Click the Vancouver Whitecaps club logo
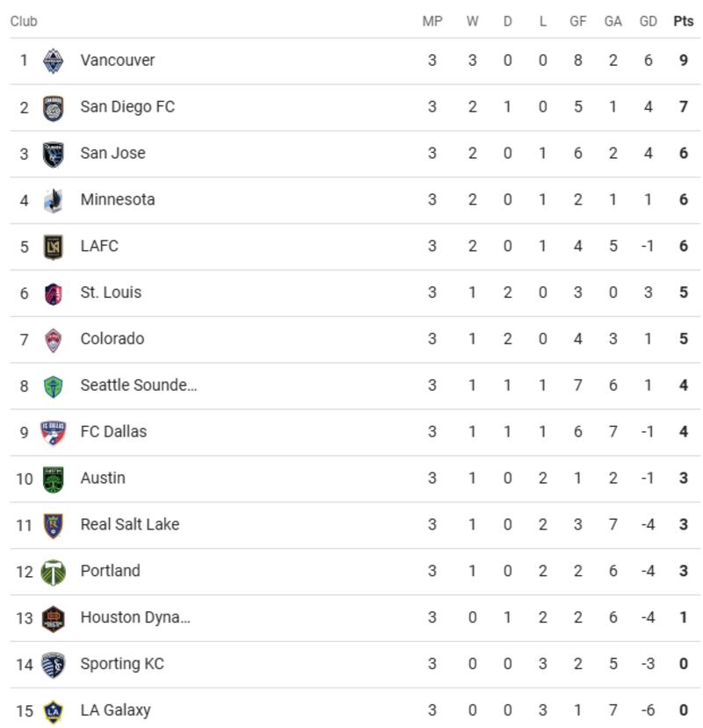 tap(54, 61)
